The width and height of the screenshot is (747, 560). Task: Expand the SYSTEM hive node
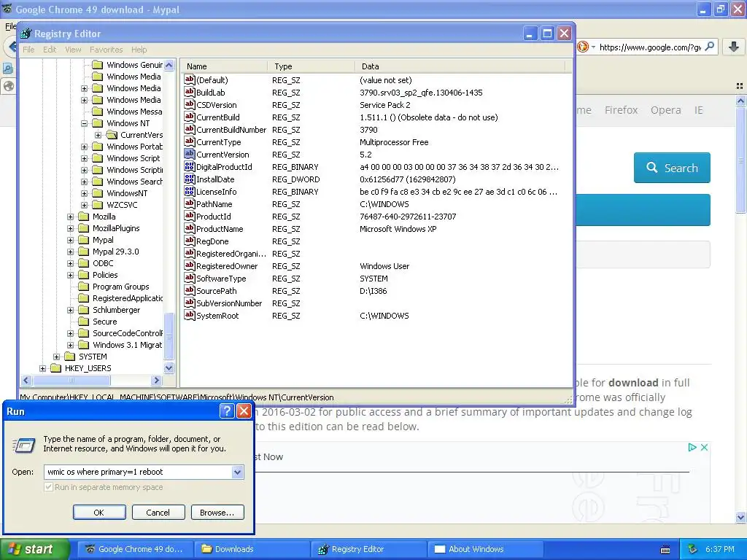pyautogui.click(x=56, y=357)
